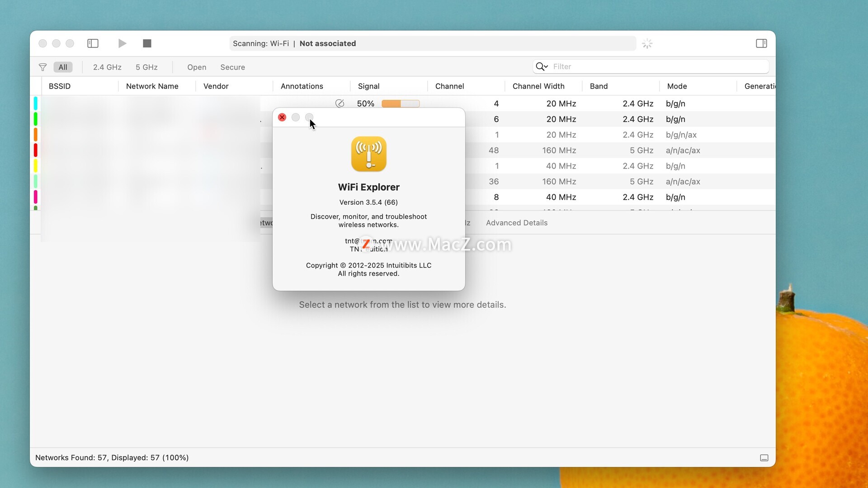Sort by Generation column header
Image resolution: width=868 pixels, height=488 pixels.
[760, 86]
